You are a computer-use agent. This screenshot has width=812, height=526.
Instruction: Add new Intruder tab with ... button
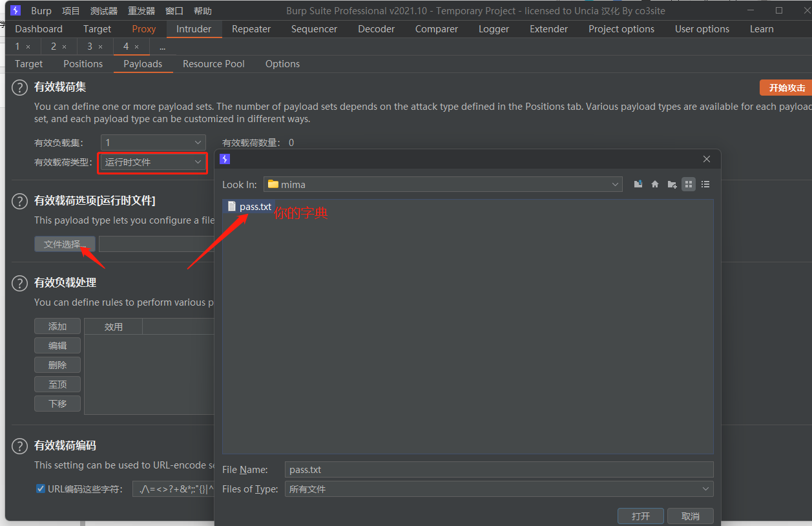pos(162,47)
